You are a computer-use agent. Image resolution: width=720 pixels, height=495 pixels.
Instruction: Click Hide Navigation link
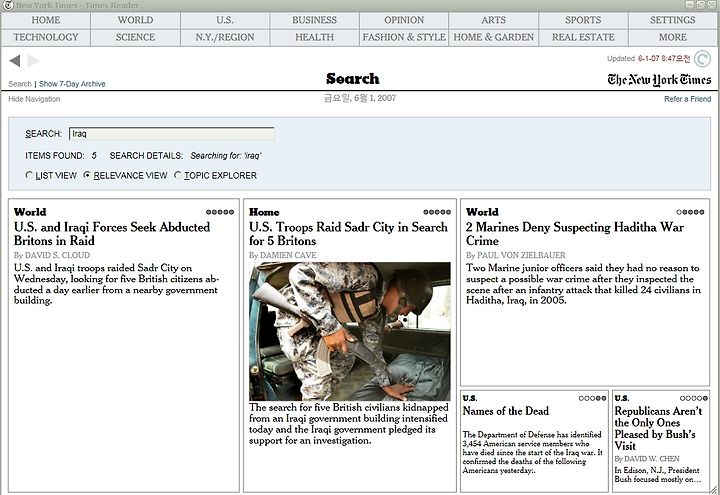point(34,99)
